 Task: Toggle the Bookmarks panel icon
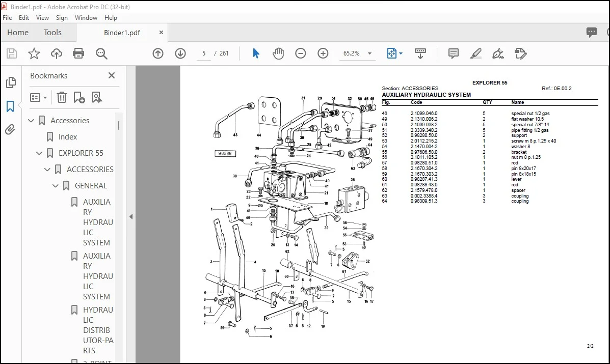(10, 106)
